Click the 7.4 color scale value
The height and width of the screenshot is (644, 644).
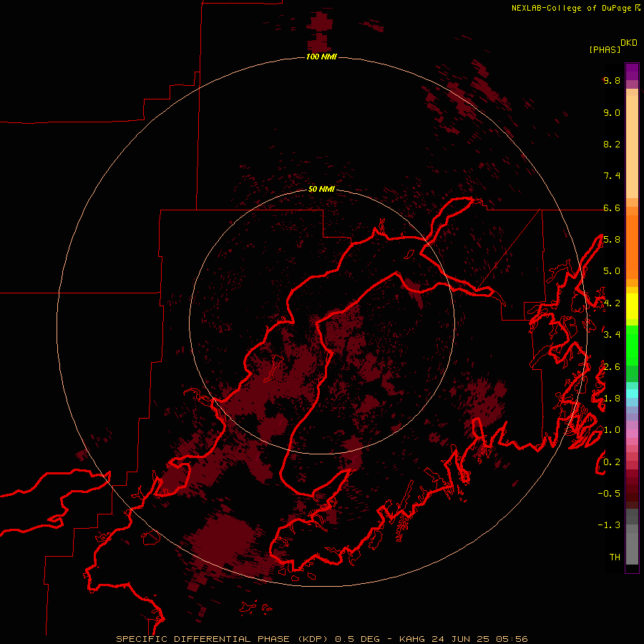pos(612,176)
